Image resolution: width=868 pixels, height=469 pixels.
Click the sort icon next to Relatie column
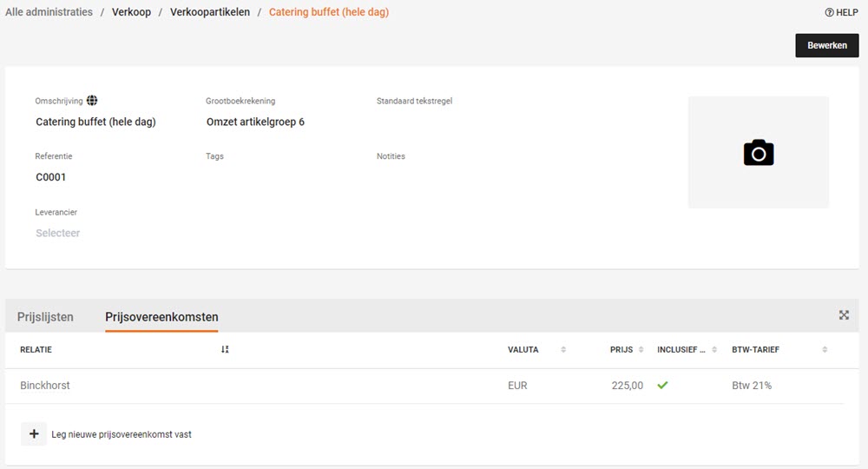pos(225,349)
